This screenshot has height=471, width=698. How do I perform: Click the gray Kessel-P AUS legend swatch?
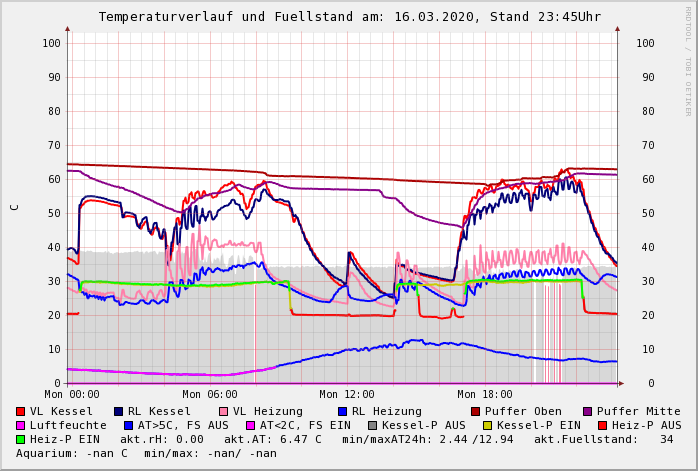pyautogui.click(x=371, y=425)
